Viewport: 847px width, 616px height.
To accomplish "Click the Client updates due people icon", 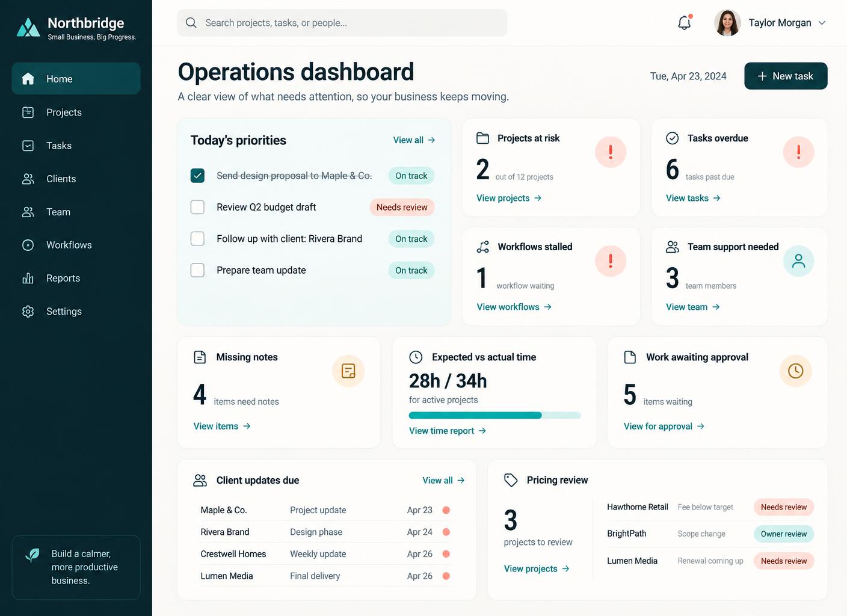I will tap(200, 480).
